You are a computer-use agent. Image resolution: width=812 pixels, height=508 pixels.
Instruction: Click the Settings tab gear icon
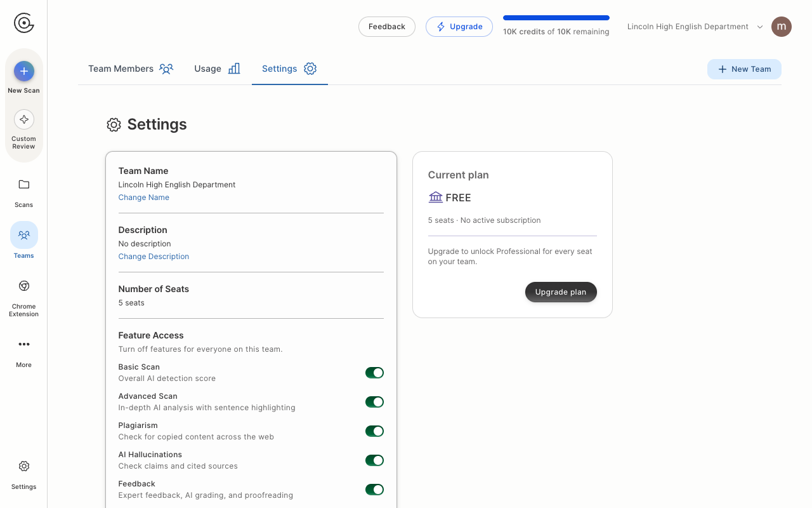tap(310, 69)
